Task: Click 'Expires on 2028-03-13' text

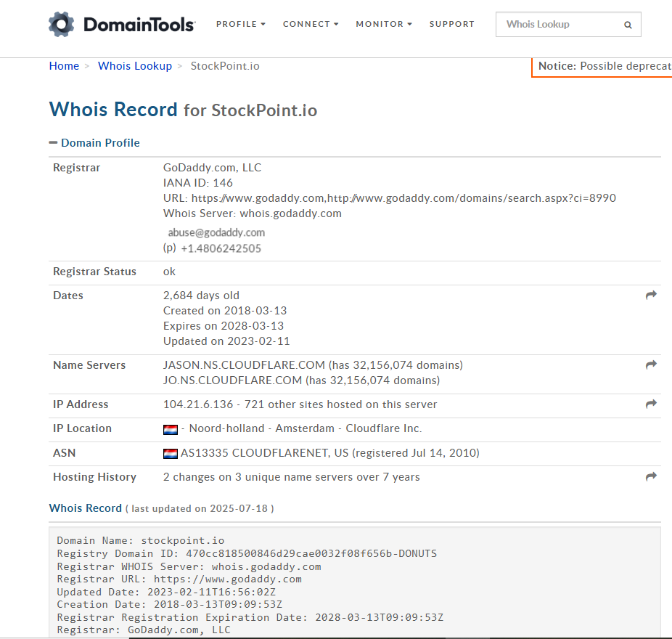Action: point(224,326)
